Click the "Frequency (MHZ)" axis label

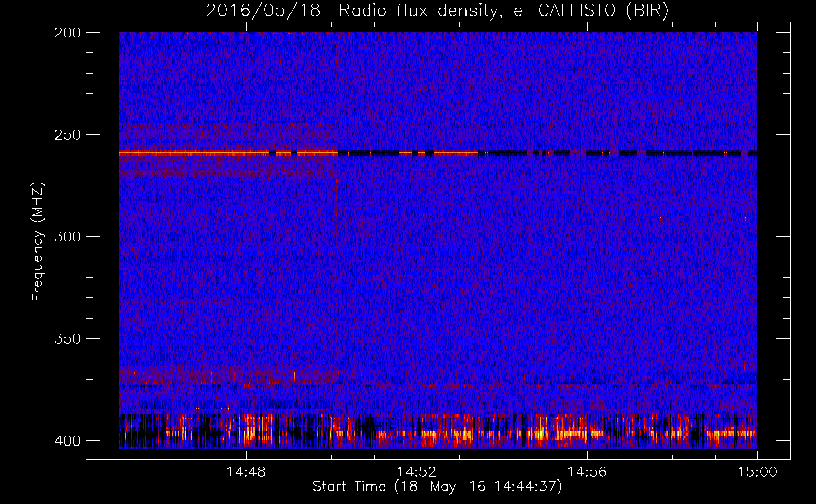click(x=38, y=242)
